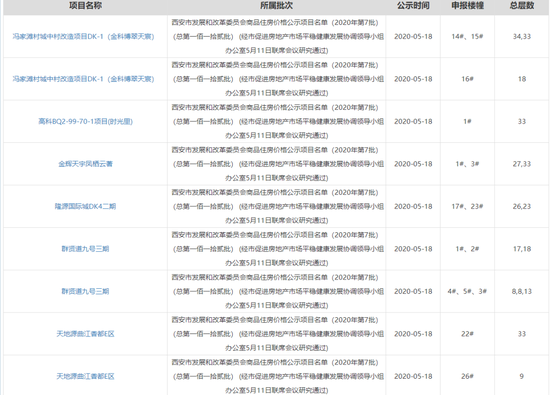This screenshot has height=395, width=550.
Task: Select the 26# building cell
Action: [467, 376]
